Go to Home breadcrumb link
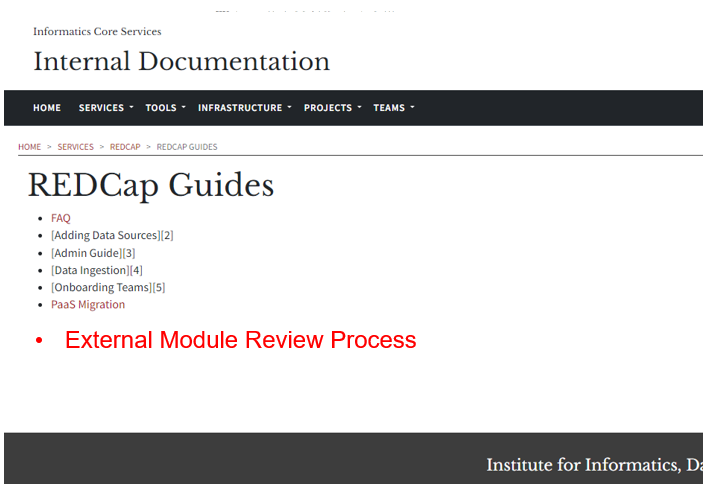This screenshot has width=708, height=489. [29, 147]
